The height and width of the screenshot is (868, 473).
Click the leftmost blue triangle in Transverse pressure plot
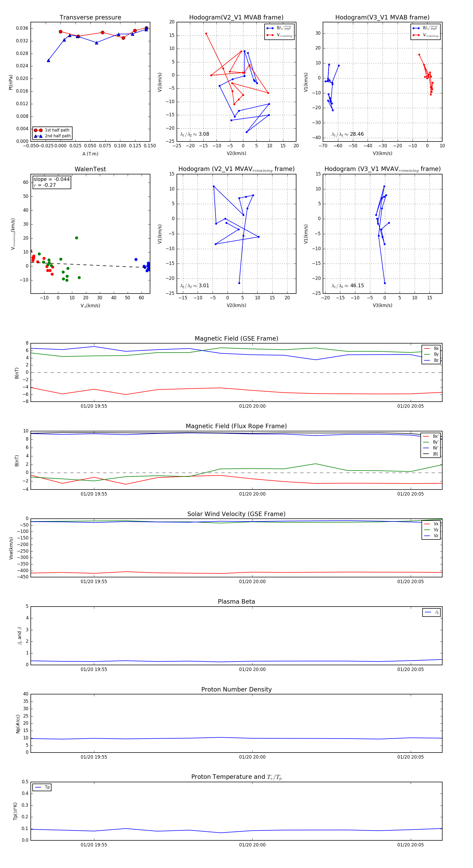(48, 60)
